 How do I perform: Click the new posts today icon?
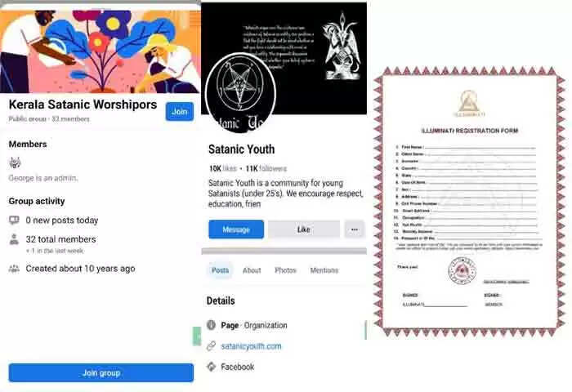[14, 220]
